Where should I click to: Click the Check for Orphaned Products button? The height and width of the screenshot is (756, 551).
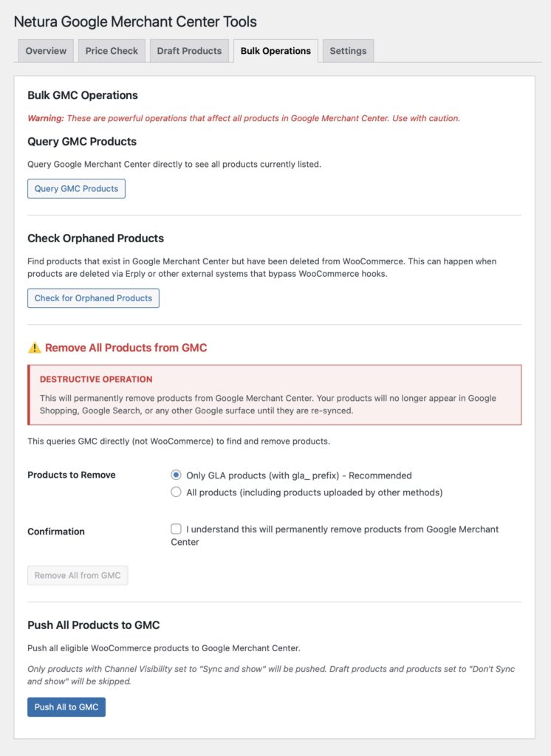(x=93, y=298)
